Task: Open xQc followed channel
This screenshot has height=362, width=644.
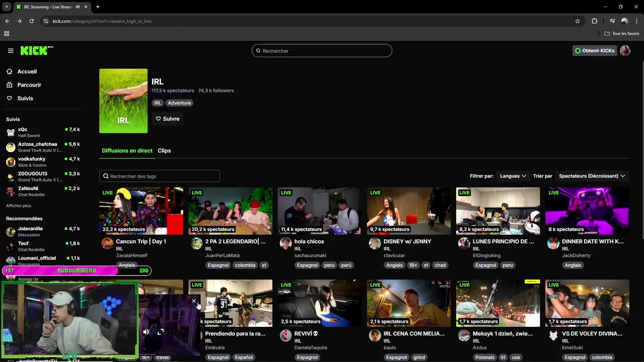Action: pos(43,132)
